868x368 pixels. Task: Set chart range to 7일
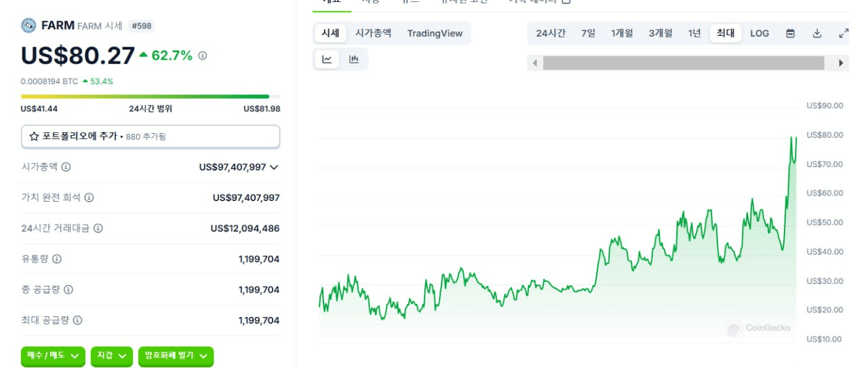coord(588,33)
